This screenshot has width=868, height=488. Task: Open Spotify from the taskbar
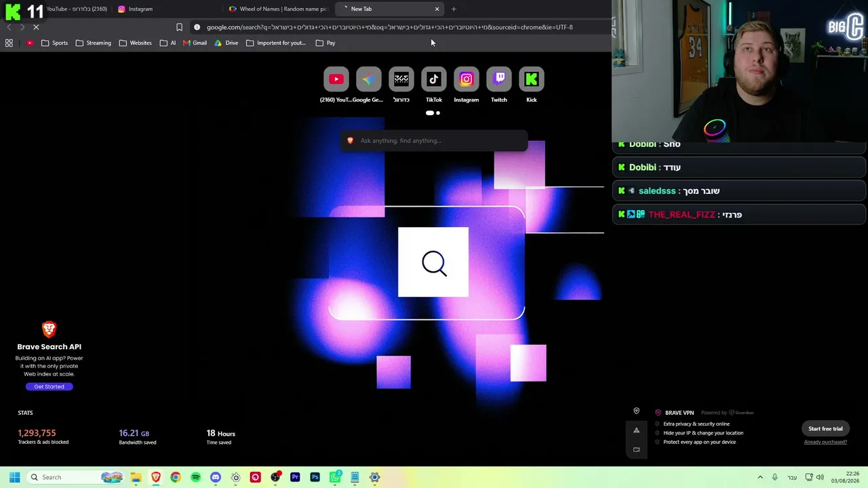tap(195, 477)
